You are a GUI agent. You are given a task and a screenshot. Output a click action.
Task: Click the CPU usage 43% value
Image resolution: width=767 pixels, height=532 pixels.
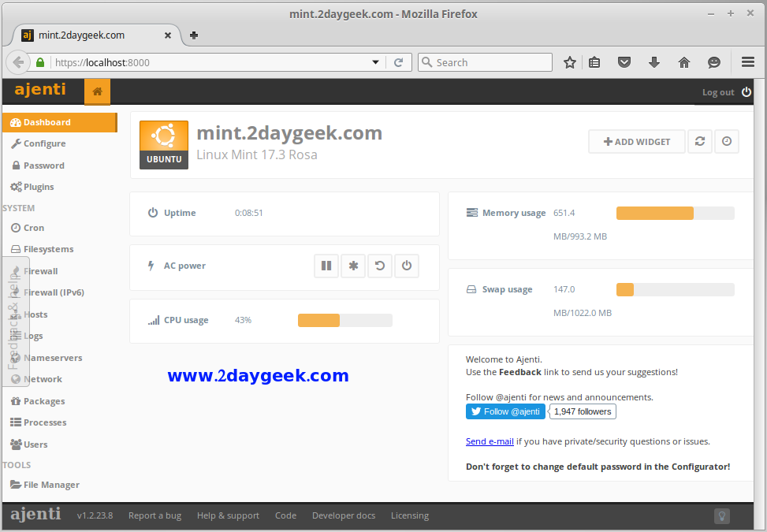click(243, 320)
